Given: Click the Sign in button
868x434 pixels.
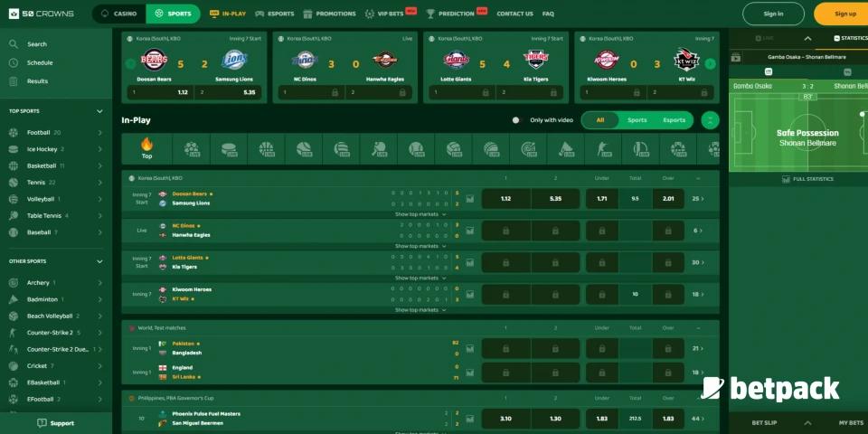Looking at the screenshot, I should click(773, 14).
